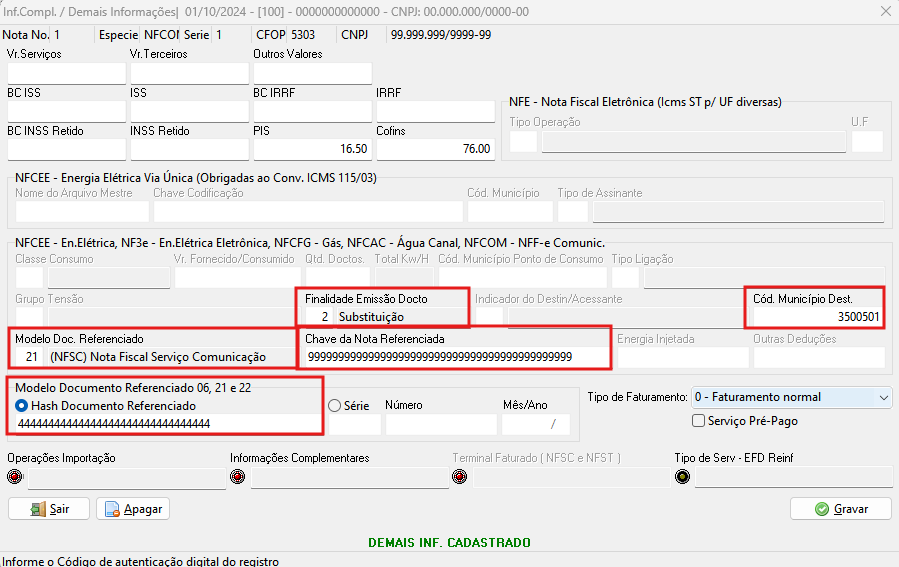Screen dimensions: 899x567
Task: Click CNPJ value 99.999.999/9999-99
Action: pos(441,35)
